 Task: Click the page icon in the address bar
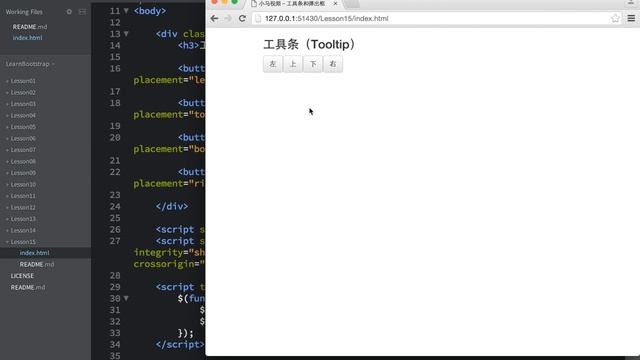[x=258, y=18]
